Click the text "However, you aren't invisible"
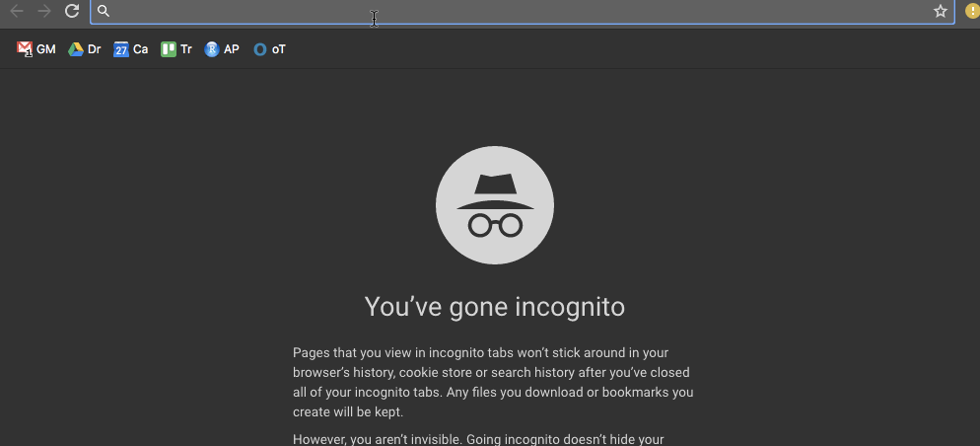Viewport: 980px width, 446px height. (377, 439)
